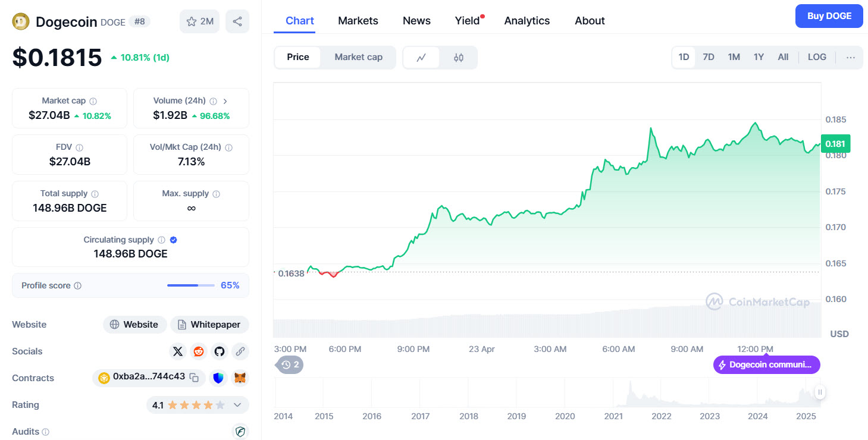Open the audit shield icon
868x440 pixels.
(240, 432)
